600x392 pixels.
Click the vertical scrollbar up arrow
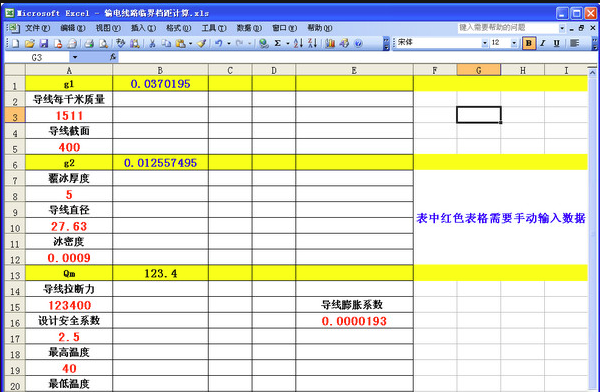coord(592,72)
